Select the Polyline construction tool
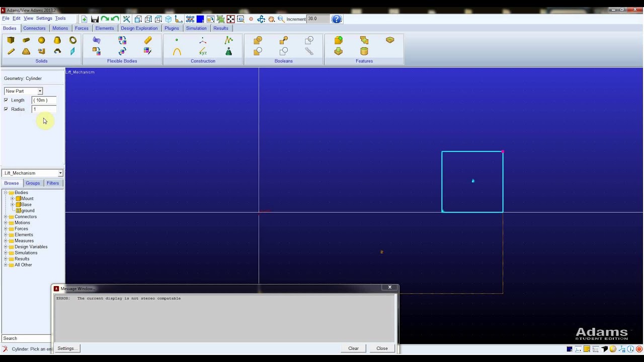 229,40
